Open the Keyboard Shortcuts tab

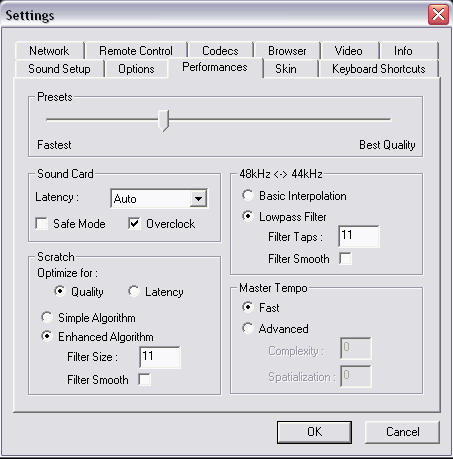[x=379, y=69]
